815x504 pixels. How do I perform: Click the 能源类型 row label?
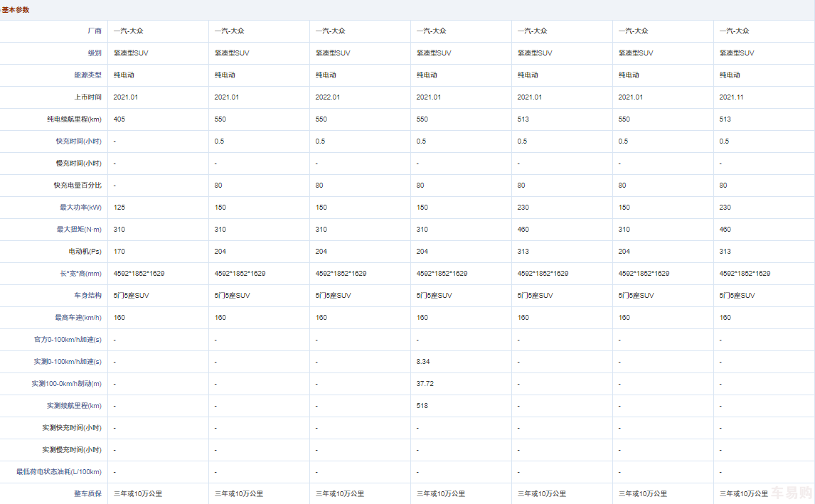(88, 75)
